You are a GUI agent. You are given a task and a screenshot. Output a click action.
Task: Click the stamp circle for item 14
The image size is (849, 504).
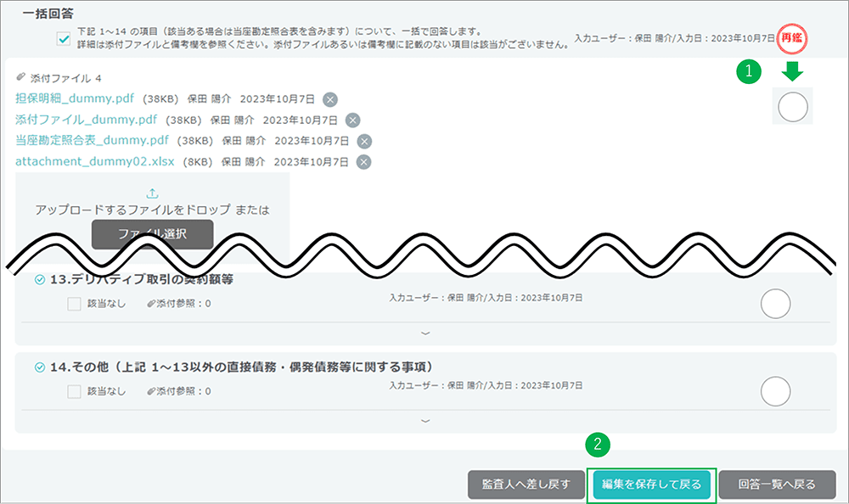(x=776, y=391)
